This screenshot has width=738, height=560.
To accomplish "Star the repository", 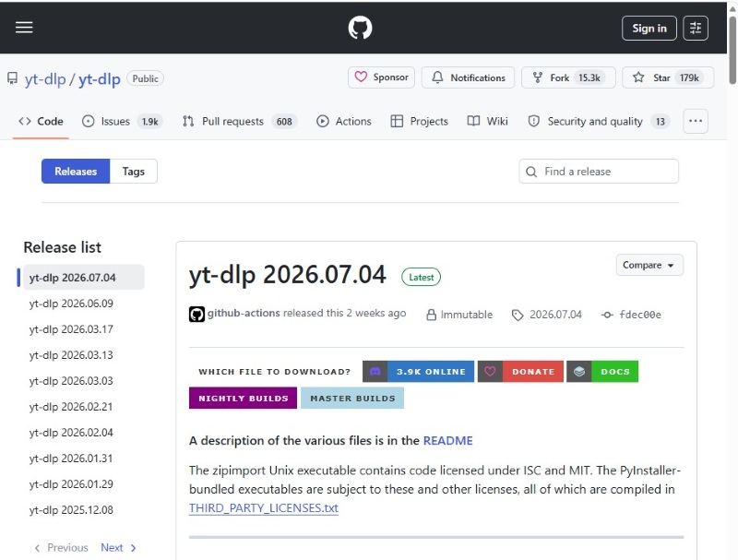I will click(667, 77).
